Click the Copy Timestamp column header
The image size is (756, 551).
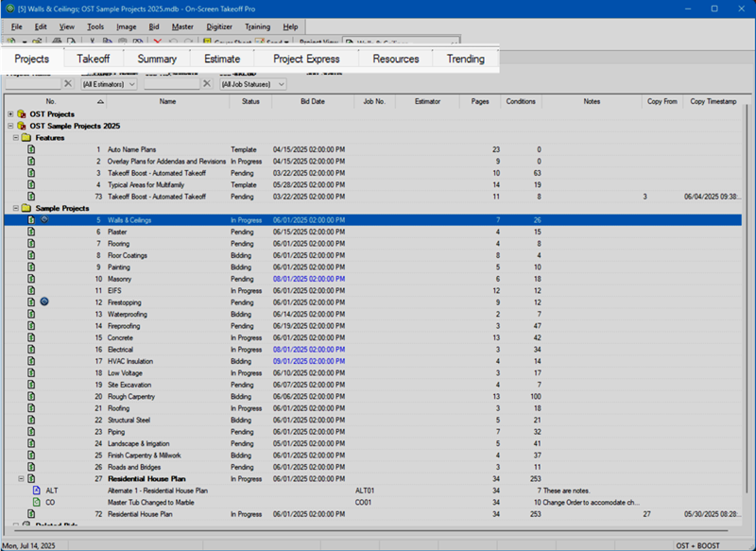pyautogui.click(x=713, y=101)
